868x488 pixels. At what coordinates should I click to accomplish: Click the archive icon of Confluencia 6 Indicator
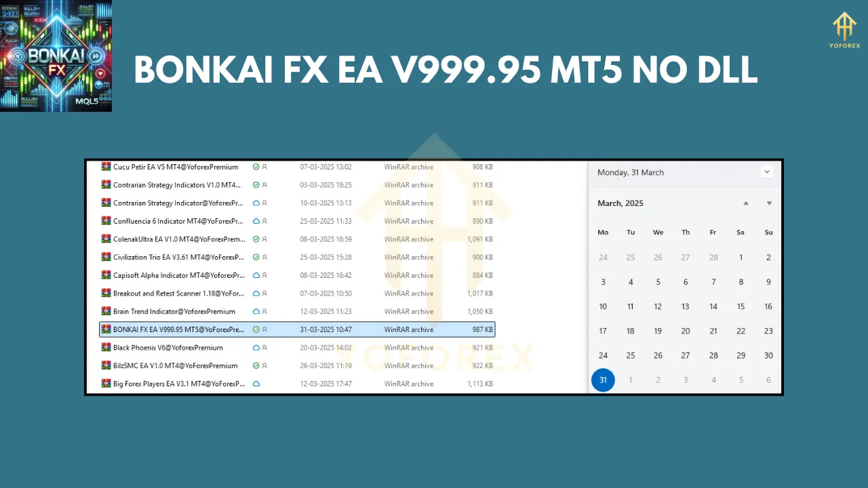[x=106, y=221]
